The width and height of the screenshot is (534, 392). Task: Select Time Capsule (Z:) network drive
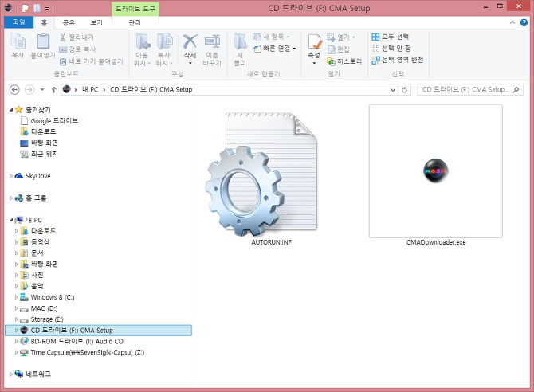coord(82,352)
